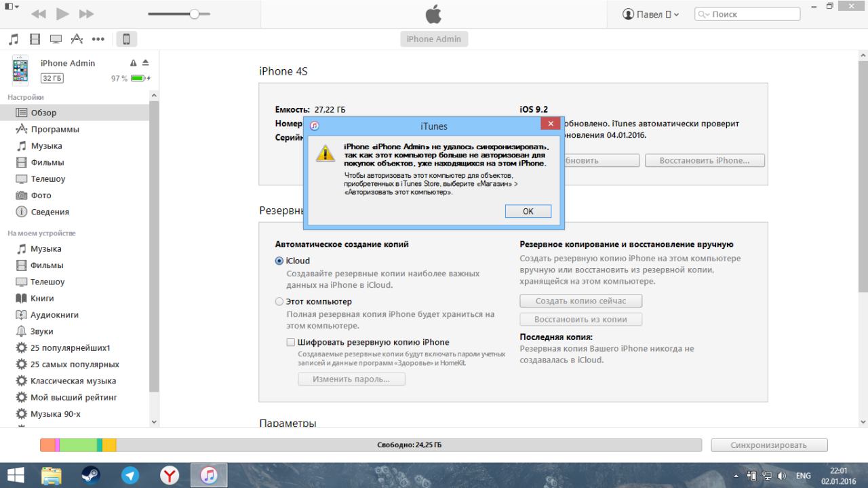Screen dimensions: 868x488
Task: Click the play button
Action: pos(62,14)
